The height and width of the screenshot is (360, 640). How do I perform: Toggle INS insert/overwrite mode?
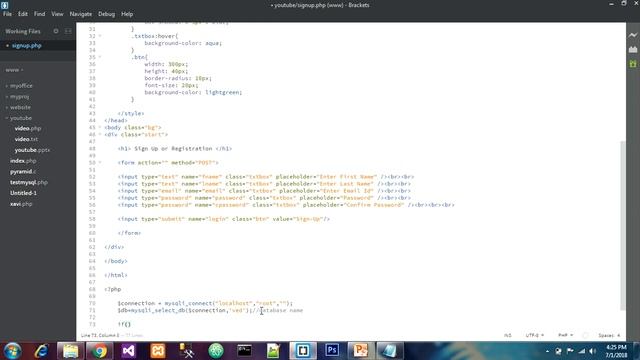pyautogui.click(x=507, y=335)
